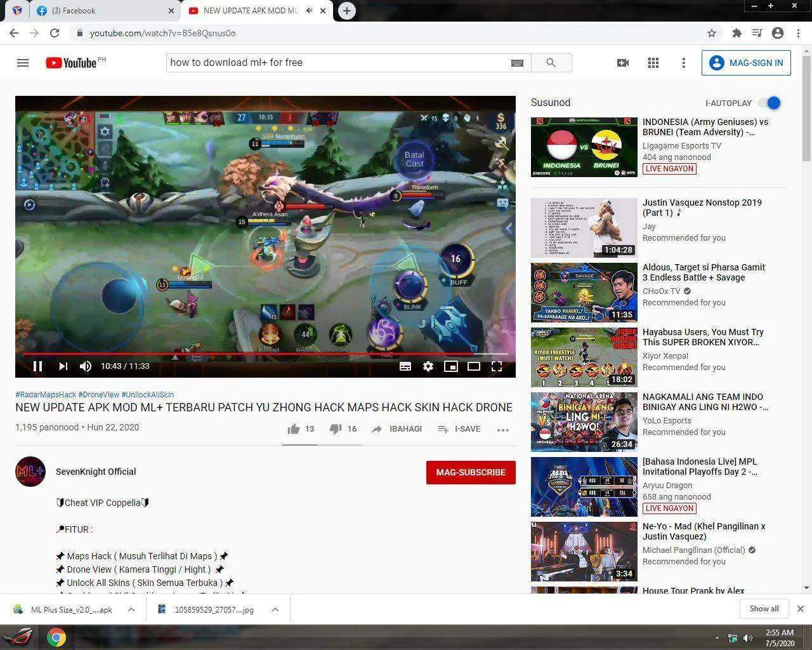Click the #DroneView hashtag
812x650 pixels.
pos(98,395)
